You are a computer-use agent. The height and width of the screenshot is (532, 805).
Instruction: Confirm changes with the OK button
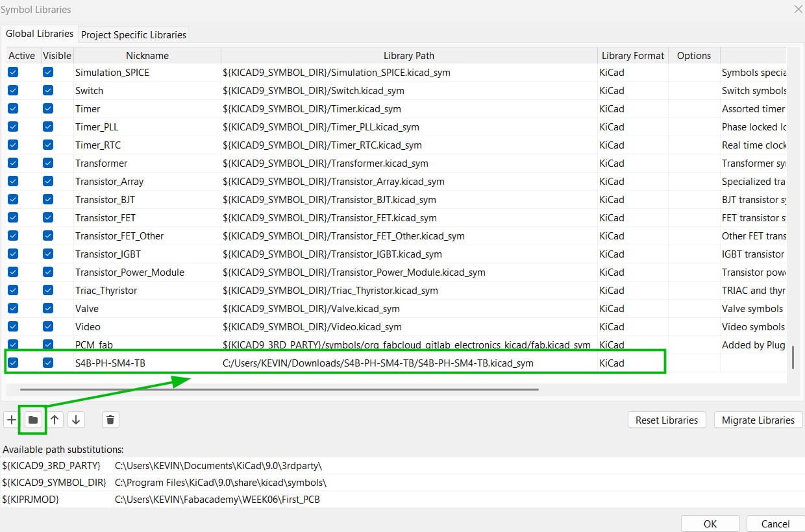(x=710, y=524)
